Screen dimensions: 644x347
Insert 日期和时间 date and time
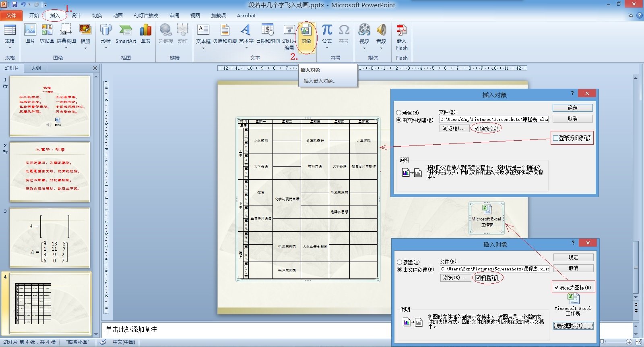[x=268, y=34]
